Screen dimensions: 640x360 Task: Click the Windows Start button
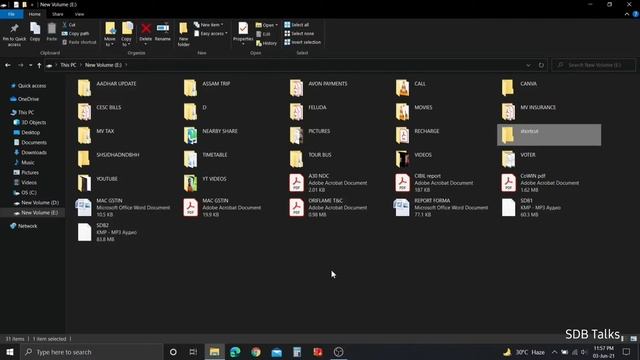tap(9, 352)
